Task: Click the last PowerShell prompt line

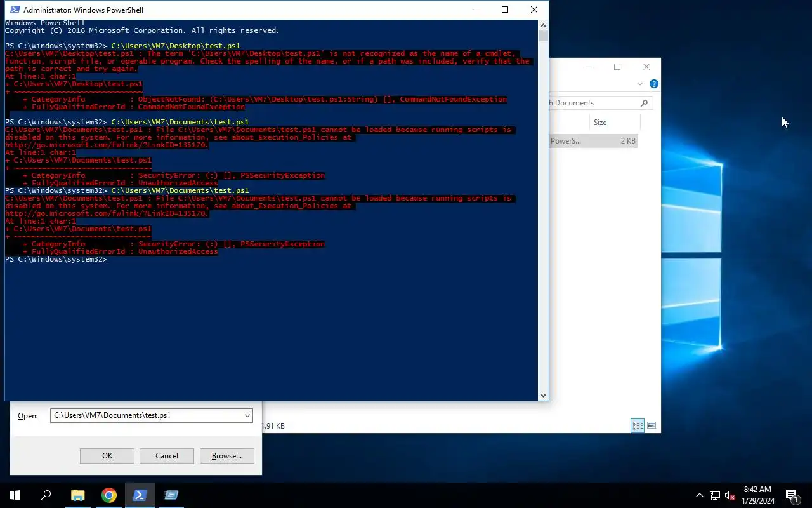Action: pyautogui.click(x=56, y=259)
